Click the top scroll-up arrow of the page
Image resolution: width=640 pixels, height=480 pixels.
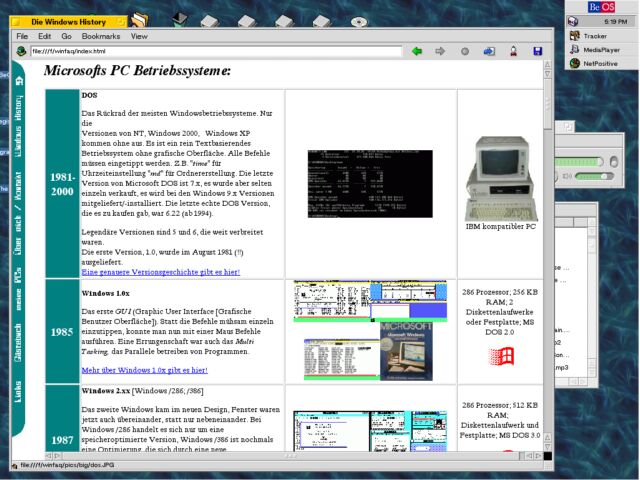pyautogui.click(x=547, y=64)
